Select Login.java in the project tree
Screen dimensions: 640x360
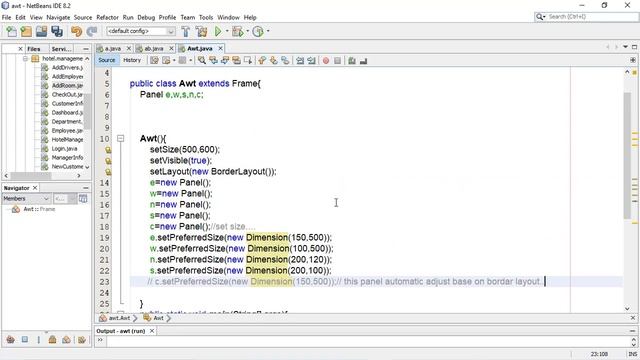64,149
